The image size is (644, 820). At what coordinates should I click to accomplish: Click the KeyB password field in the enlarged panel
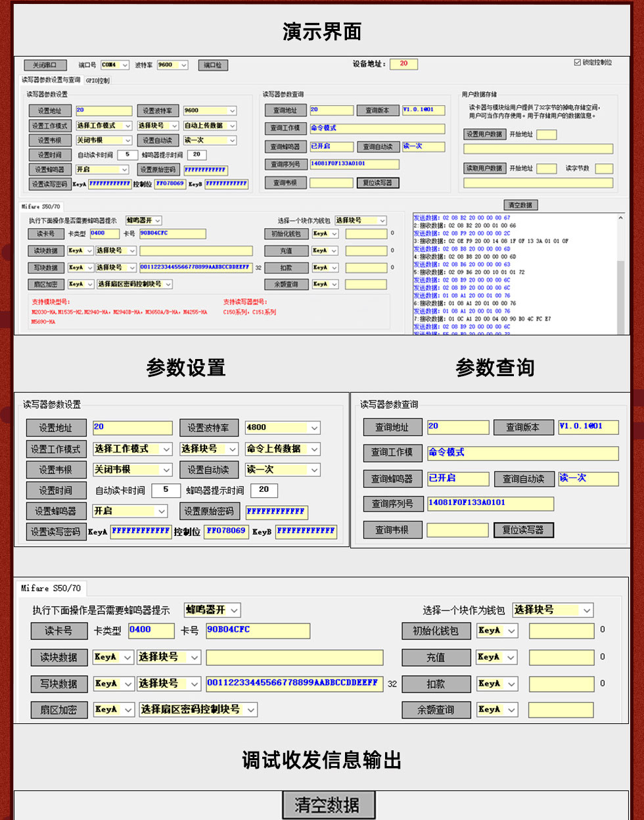click(306, 531)
